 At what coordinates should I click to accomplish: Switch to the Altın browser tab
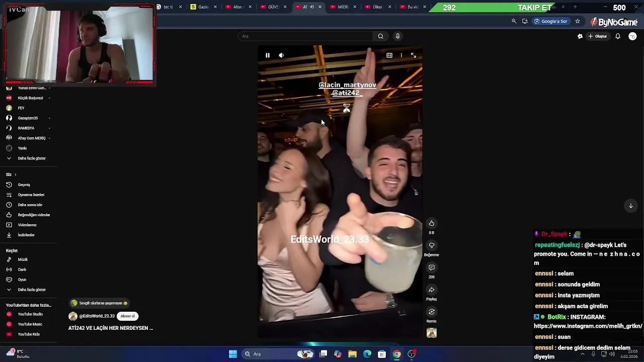(x=238, y=7)
